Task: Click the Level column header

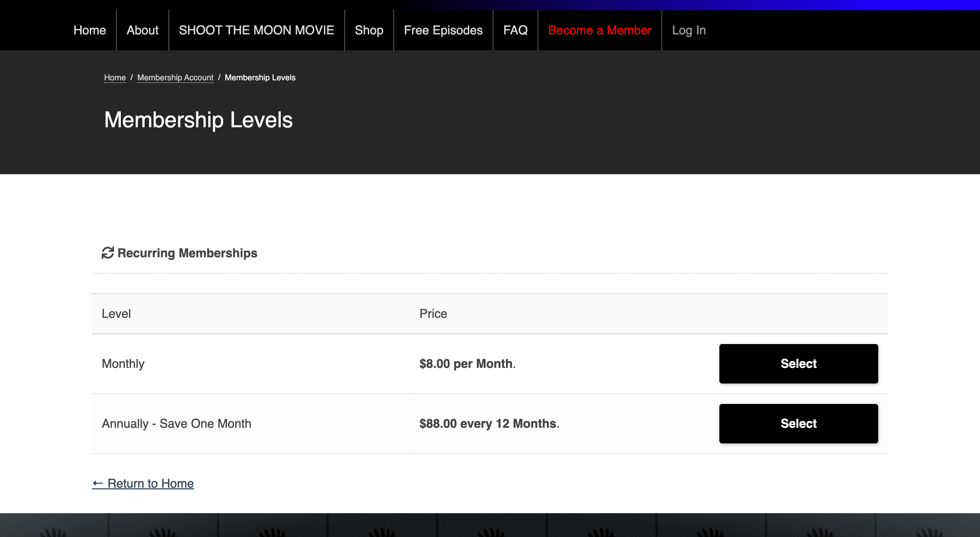Action: tap(116, 313)
